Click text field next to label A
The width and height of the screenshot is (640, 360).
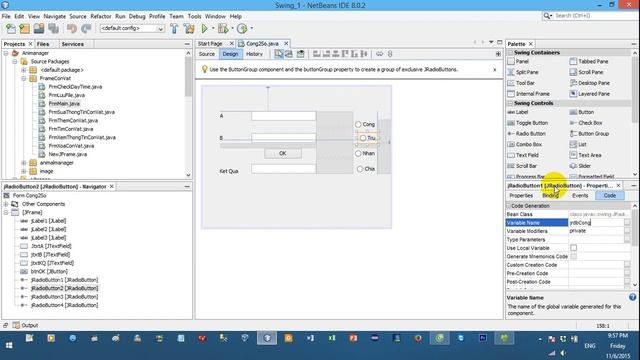click(x=283, y=116)
